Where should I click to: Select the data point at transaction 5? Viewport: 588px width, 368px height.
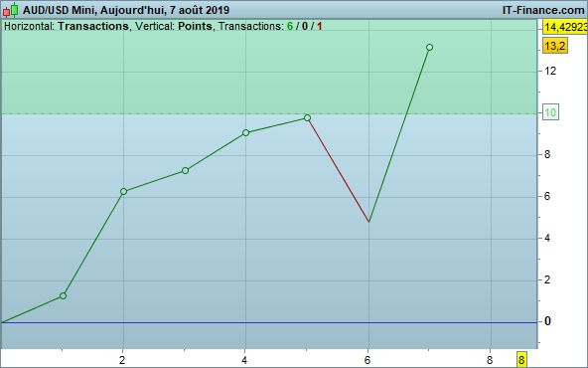click(307, 118)
